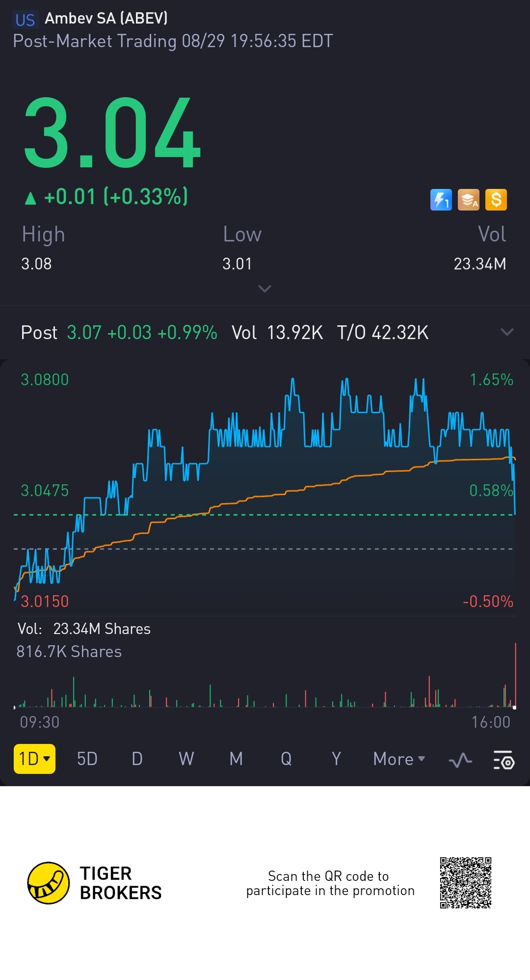Screen dimensions: 530x980
Task: Tap the yellow dollar sign badge icon
Action: click(496, 200)
